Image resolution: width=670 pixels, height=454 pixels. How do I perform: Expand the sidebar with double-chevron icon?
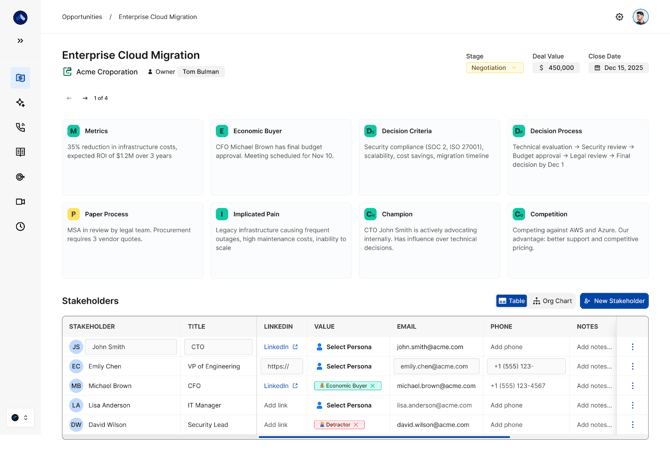pyautogui.click(x=20, y=41)
